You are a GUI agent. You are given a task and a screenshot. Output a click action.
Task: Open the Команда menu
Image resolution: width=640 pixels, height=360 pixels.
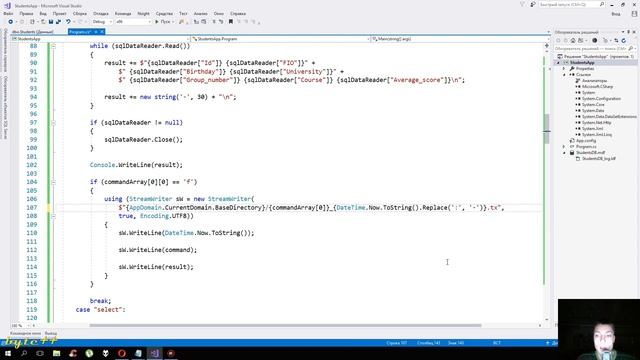tap(123, 13)
